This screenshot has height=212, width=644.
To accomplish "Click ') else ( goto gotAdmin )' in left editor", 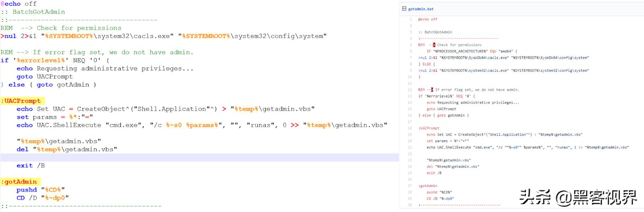I will pos(49,85).
